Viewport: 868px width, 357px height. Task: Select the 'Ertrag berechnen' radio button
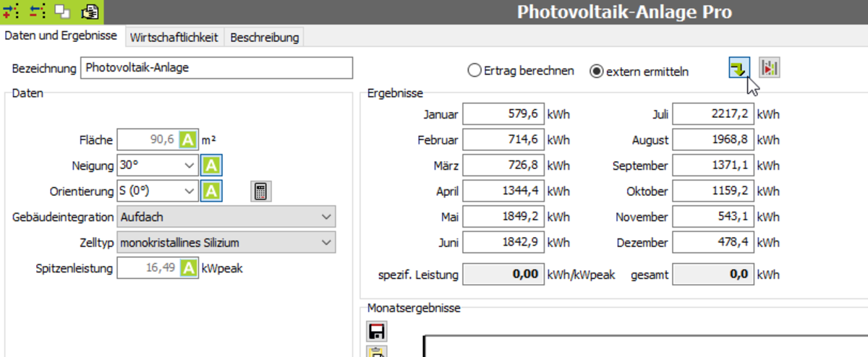pos(475,71)
